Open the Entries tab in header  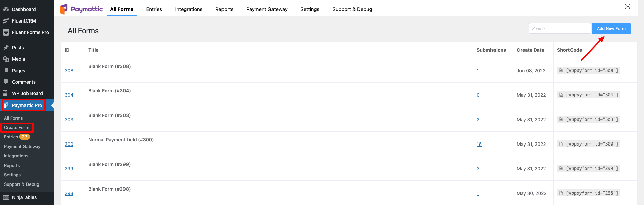(154, 9)
